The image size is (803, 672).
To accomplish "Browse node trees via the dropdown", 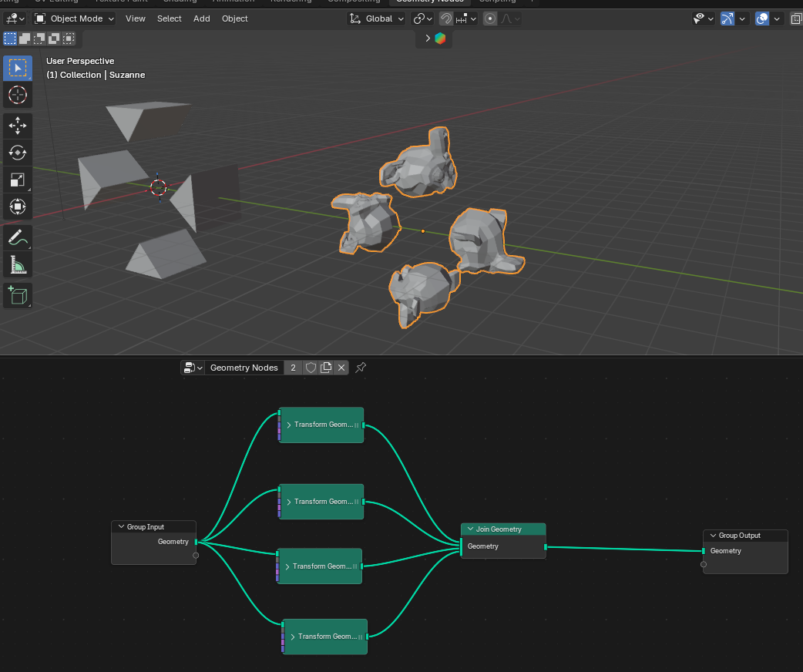I will [193, 368].
